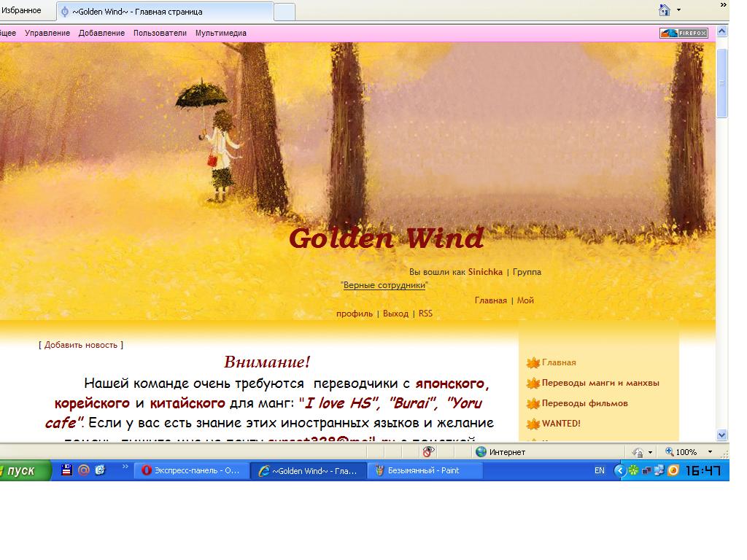The width and height of the screenshot is (747, 560).
Task: Expand hidden system tray icons arrow
Action: [x=619, y=470]
